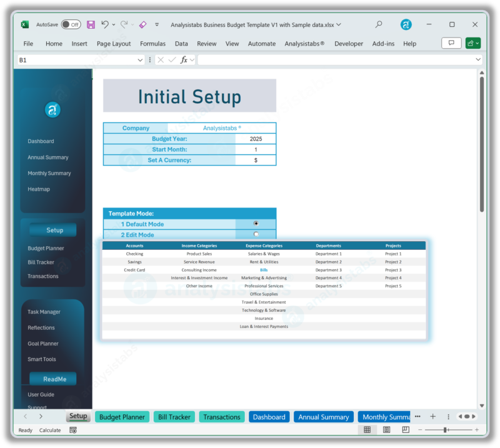Click the Comments speech bubble button
The image size is (500, 448).
pyautogui.click(x=451, y=43)
